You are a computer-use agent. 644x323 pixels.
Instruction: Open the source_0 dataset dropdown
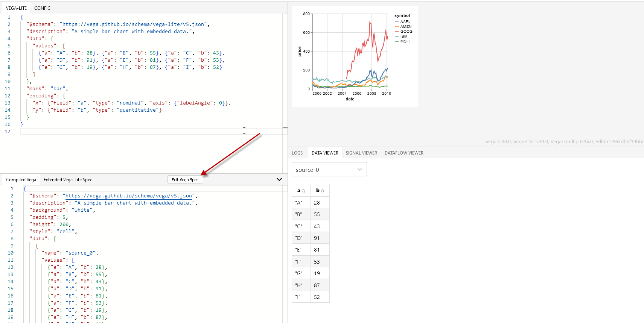point(359,170)
